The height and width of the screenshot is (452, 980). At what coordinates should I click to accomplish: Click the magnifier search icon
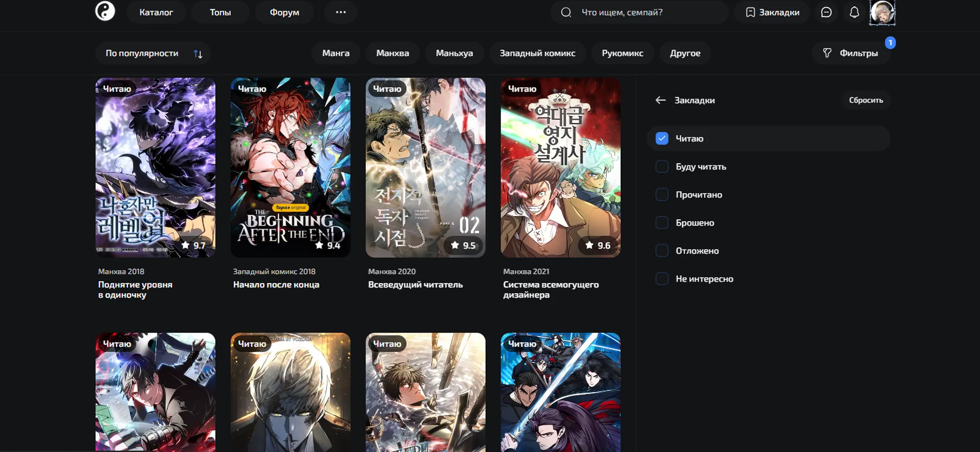(566, 12)
